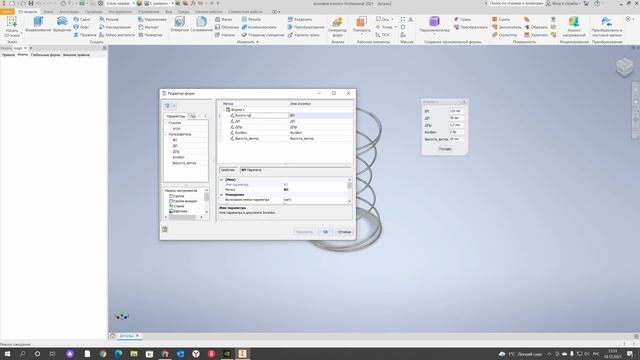Click the Вход в службы sign-in link
Viewport: 640px width, 360px height.
click(x=565, y=3)
